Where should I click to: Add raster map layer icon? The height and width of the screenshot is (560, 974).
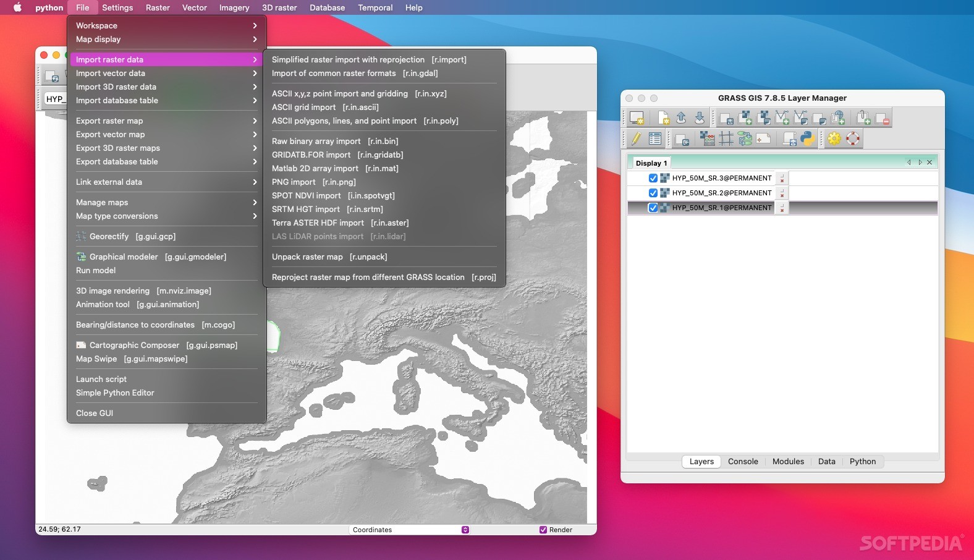(745, 117)
